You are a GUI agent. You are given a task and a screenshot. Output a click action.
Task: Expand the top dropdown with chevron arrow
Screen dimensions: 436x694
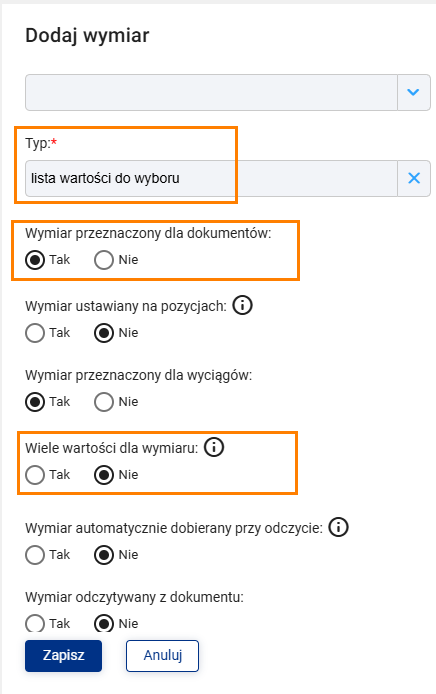(x=413, y=92)
